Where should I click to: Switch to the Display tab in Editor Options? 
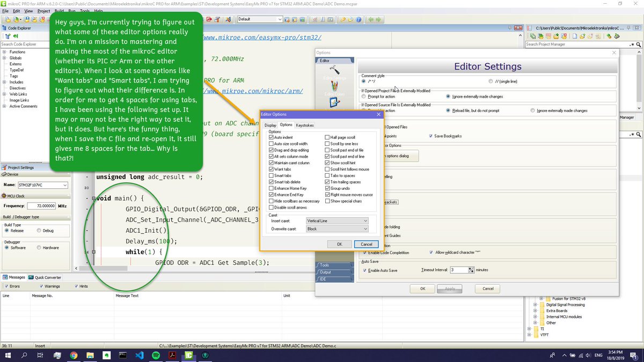pyautogui.click(x=270, y=125)
